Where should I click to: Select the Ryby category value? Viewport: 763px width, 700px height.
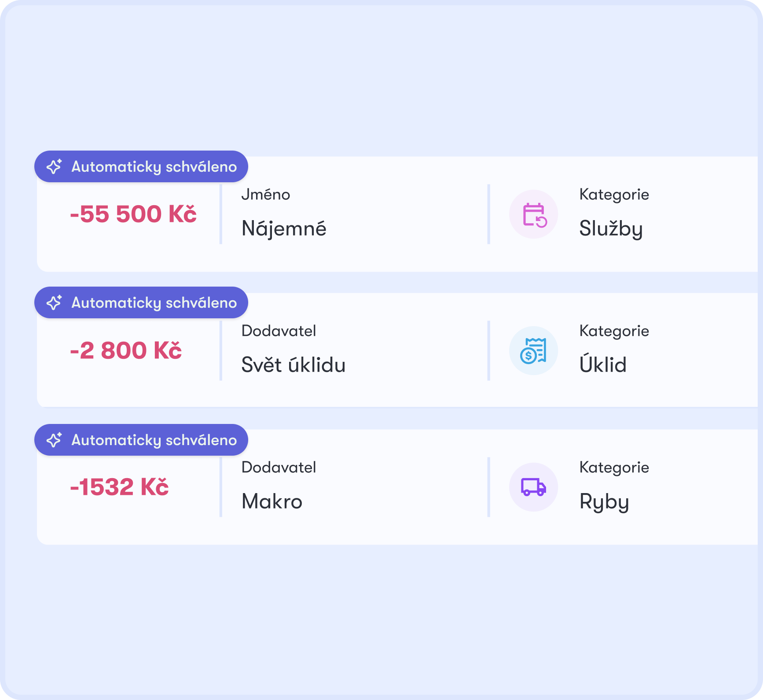point(604,502)
